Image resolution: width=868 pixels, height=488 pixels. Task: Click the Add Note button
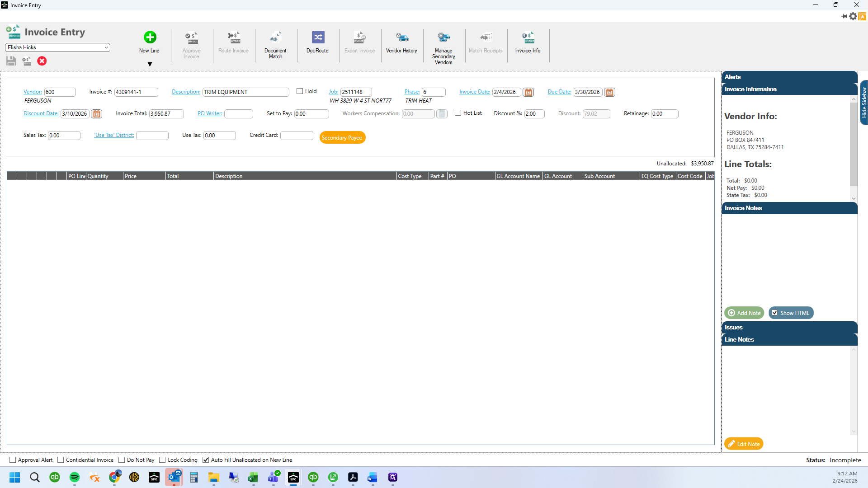[x=744, y=313]
